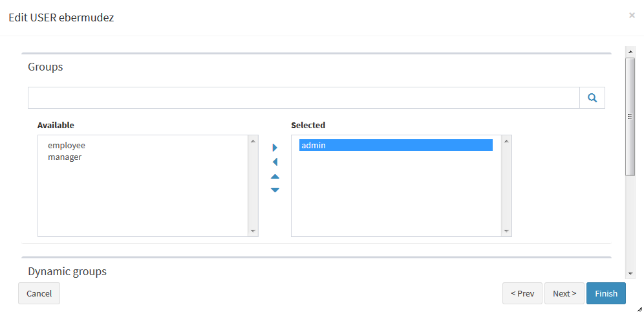The height and width of the screenshot is (314, 644).
Task: Close the Edit USER dialog
Action: pyautogui.click(x=632, y=15)
